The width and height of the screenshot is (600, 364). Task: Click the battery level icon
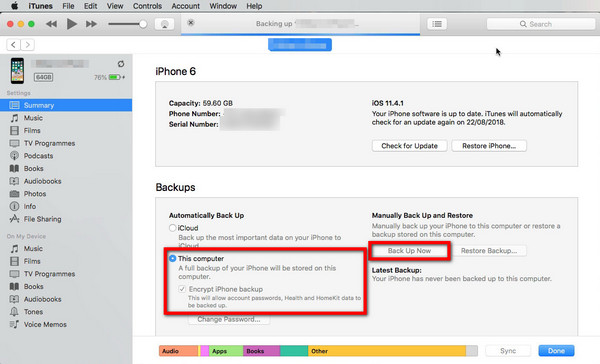[x=115, y=77]
